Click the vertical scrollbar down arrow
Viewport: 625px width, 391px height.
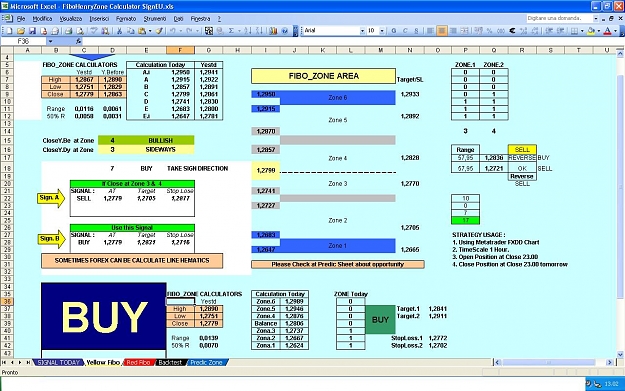point(620,354)
